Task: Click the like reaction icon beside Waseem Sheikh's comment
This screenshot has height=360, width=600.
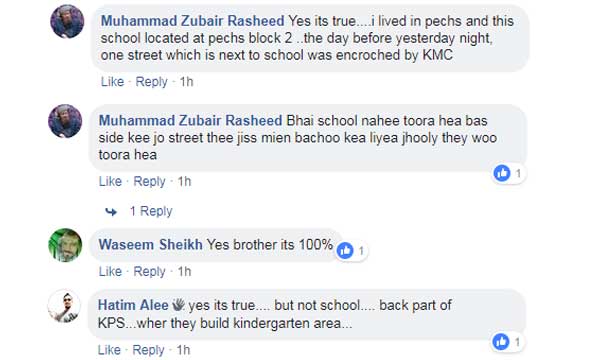Action: coord(345,251)
